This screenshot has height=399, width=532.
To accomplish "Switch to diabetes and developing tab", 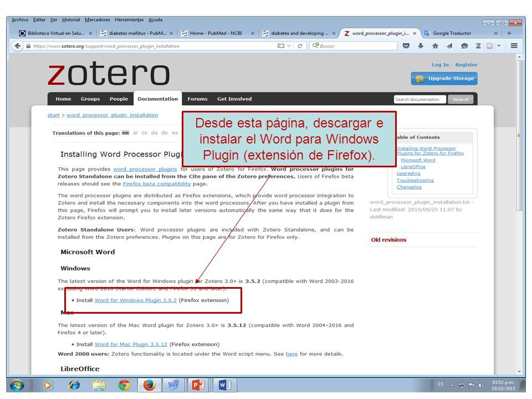I will [299, 33].
